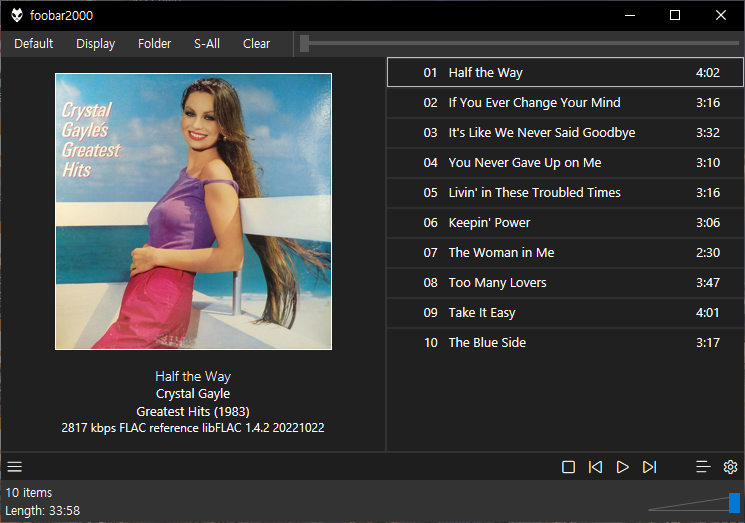Maximize the foobar2000 window

[675, 15]
